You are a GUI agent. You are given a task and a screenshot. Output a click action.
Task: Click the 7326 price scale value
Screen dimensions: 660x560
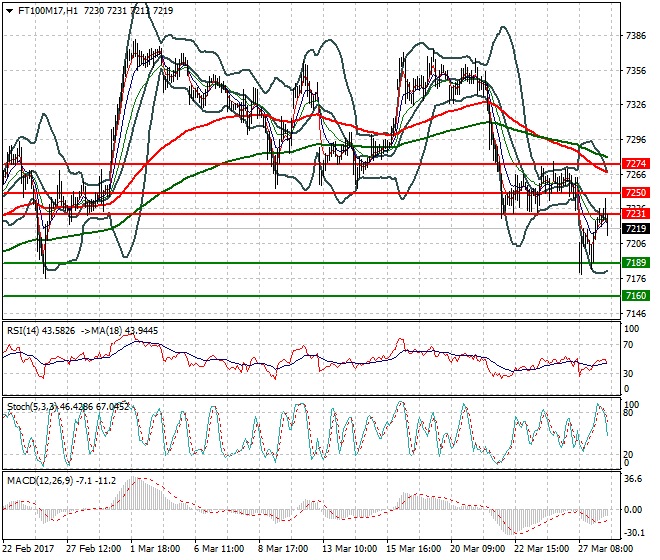[x=636, y=104]
